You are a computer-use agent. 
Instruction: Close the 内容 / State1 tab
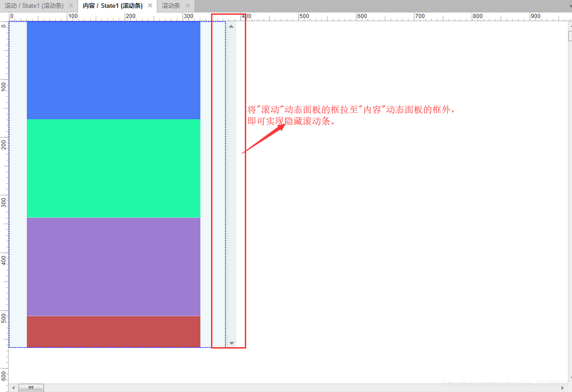[150, 6]
